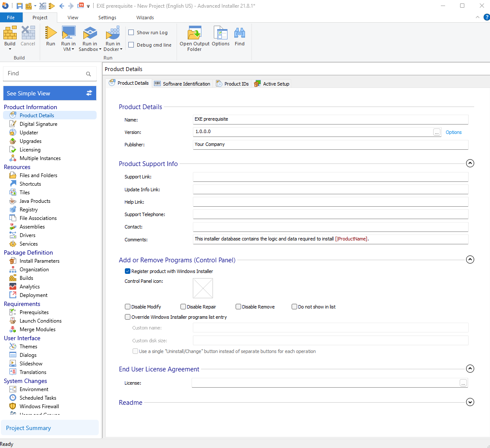Enable the Debug cmd line checkbox
The width and height of the screenshot is (490, 448).
tap(131, 45)
